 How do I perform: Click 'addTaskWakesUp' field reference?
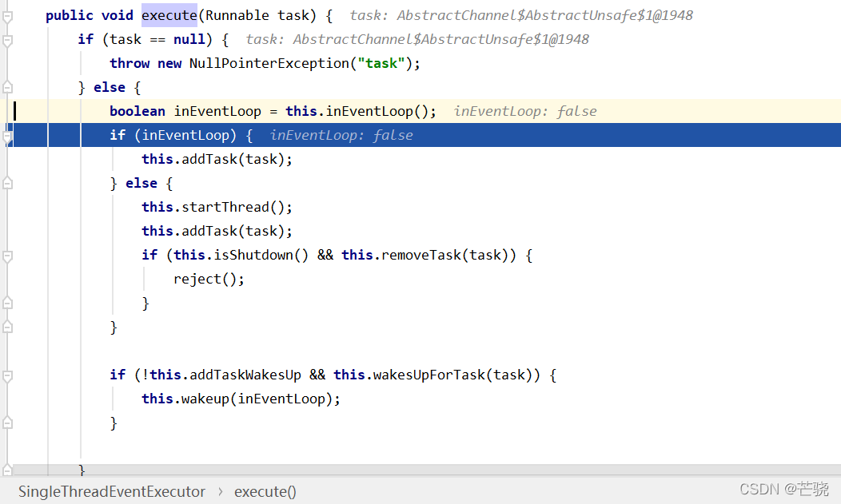point(245,375)
